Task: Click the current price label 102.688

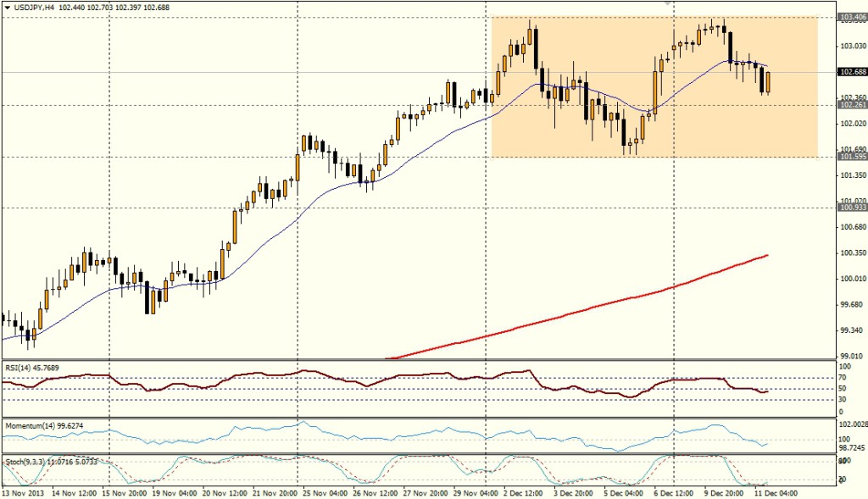Action: 851,73
